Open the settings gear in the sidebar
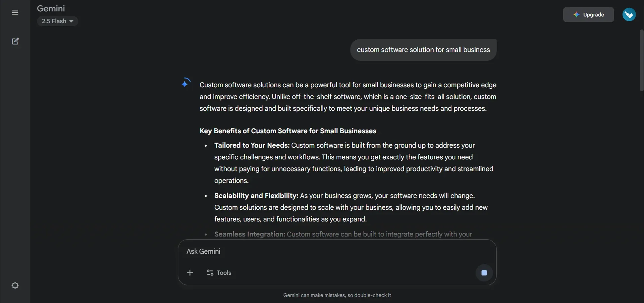 tap(15, 286)
